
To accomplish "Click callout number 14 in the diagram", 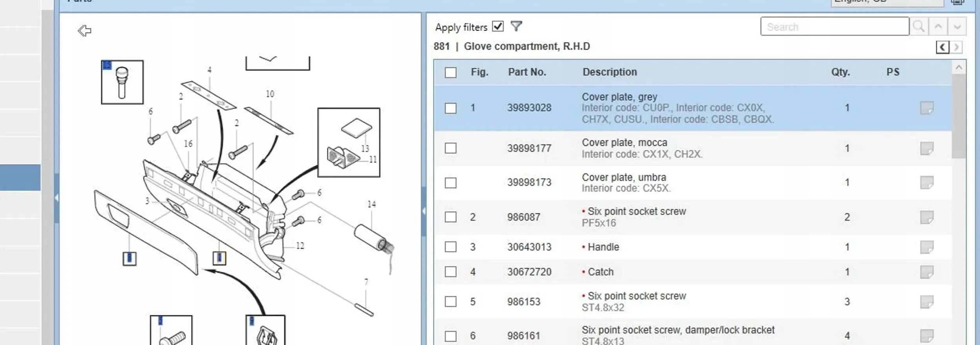I will coord(372,204).
